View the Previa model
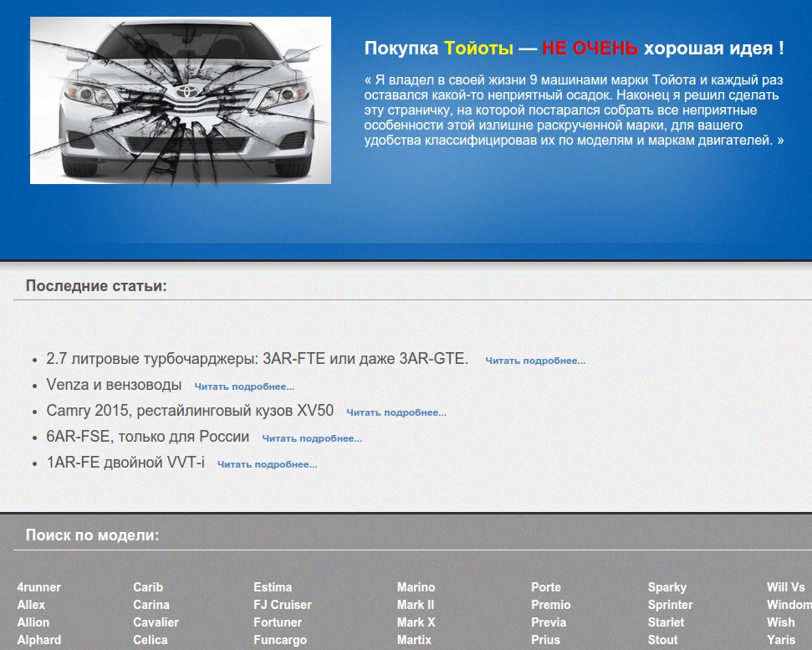Screen dimensions: 812x650 (549, 622)
